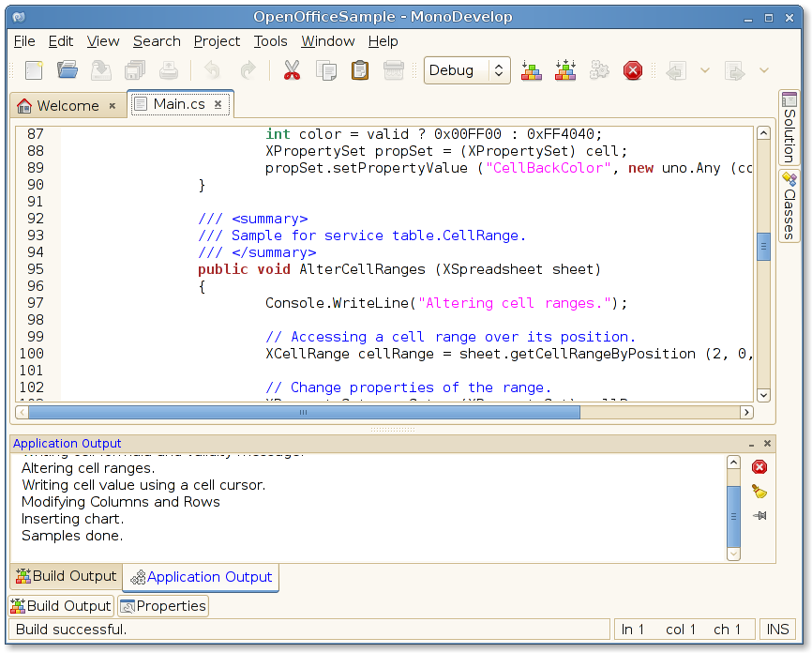
Task: Click the Application Output scrollbar thumb
Action: coord(733,516)
